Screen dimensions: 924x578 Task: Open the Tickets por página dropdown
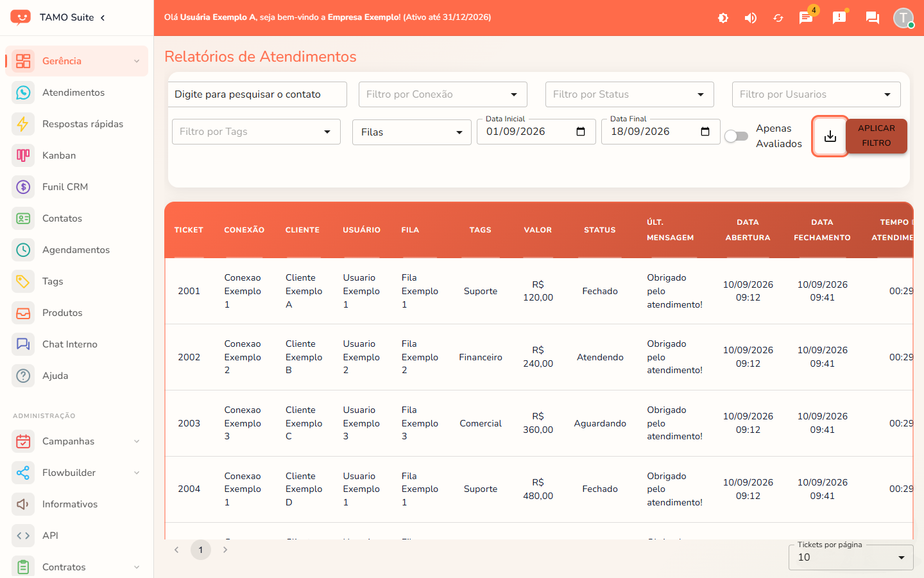(851, 557)
